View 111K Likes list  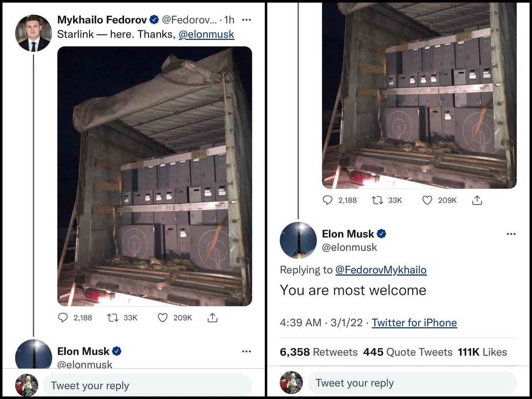point(482,352)
